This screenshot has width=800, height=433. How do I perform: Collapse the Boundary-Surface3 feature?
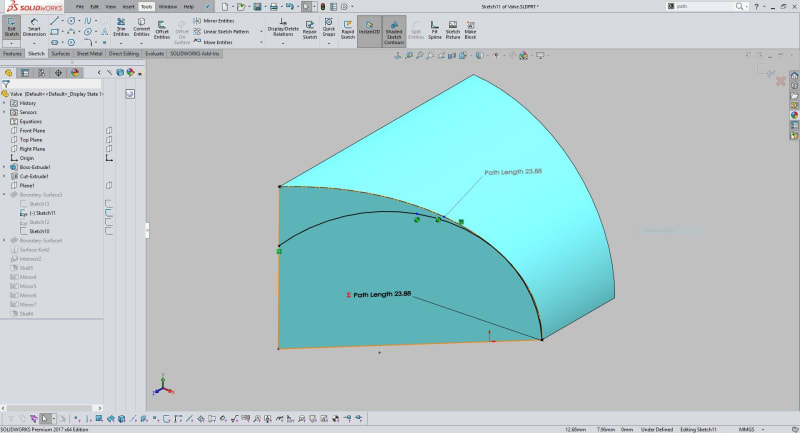5,195
